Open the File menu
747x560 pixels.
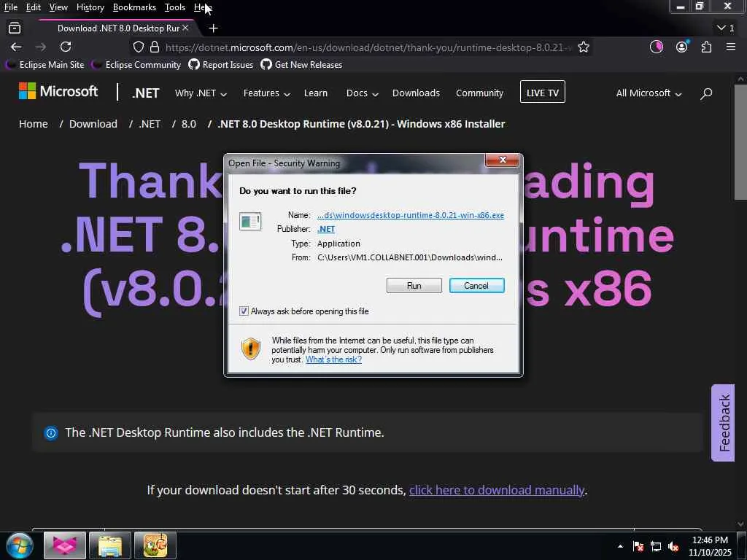pyautogui.click(x=10, y=7)
